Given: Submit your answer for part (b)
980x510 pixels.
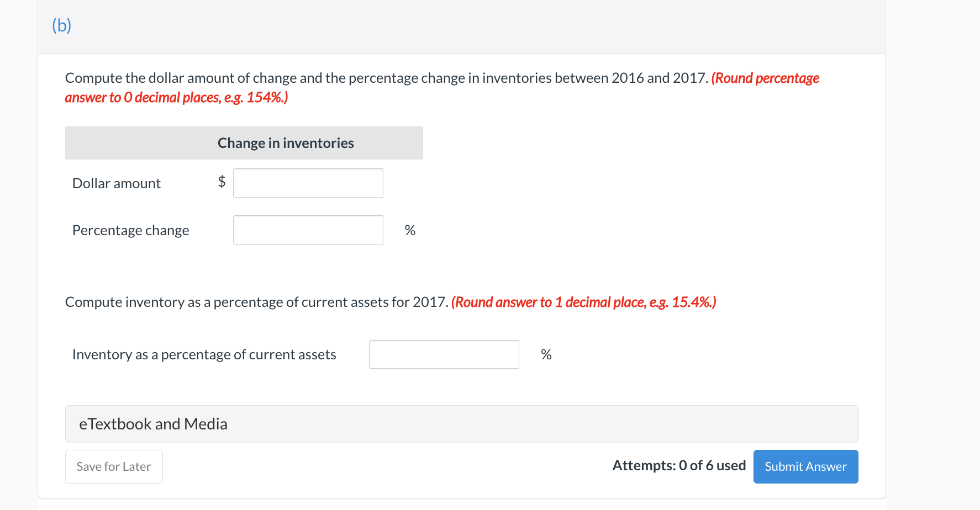Looking at the screenshot, I should click(x=805, y=466).
